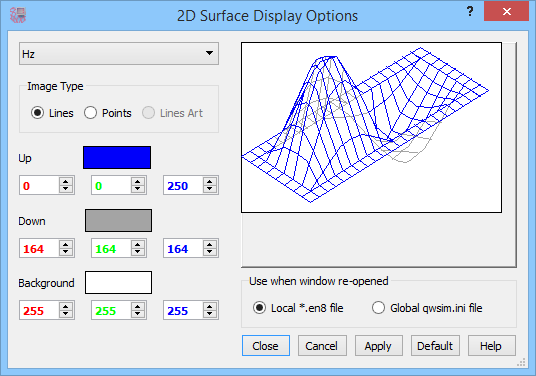
Task: Click the application icon in title bar
Action: (x=18, y=15)
